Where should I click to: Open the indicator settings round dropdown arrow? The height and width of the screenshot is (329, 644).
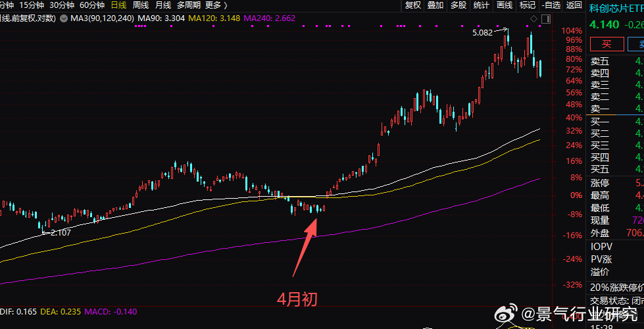pos(64,18)
